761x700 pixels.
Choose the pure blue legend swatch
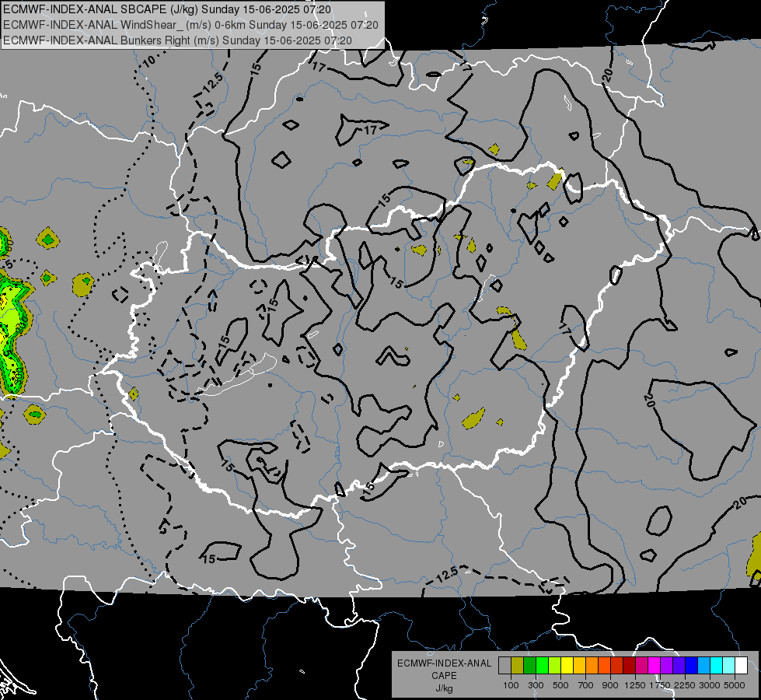point(692,665)
